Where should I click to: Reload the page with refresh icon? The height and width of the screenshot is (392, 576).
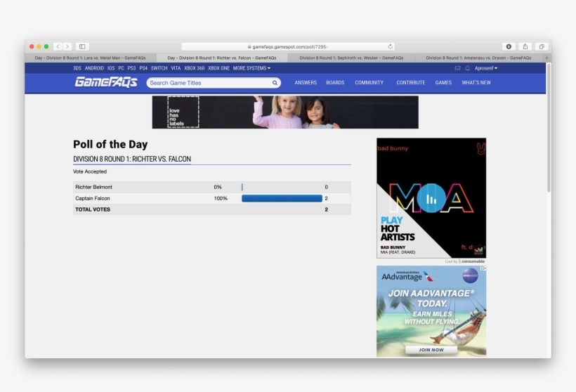click(391, 46)
